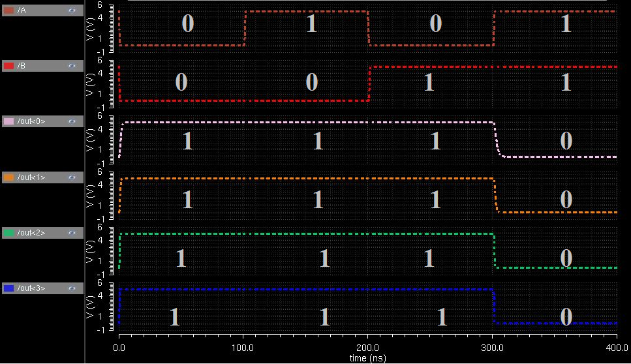Select the /A signal name label
The height and width of the screenshot is (364, 631).
click(x=22, y=10)
